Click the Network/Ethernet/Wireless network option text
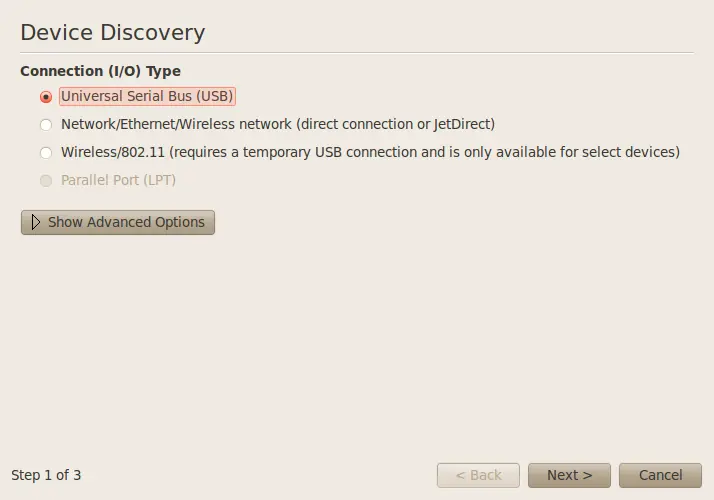 (x=278, y=124)
